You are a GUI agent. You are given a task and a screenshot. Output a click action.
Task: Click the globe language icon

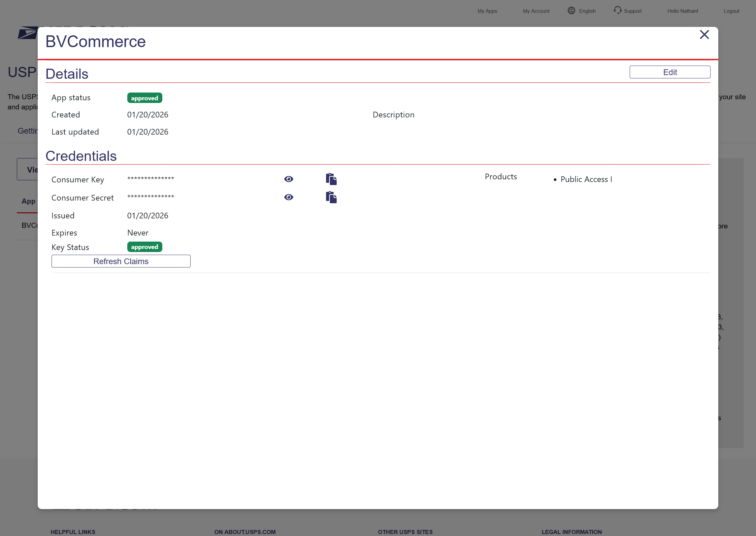[571, 10]
